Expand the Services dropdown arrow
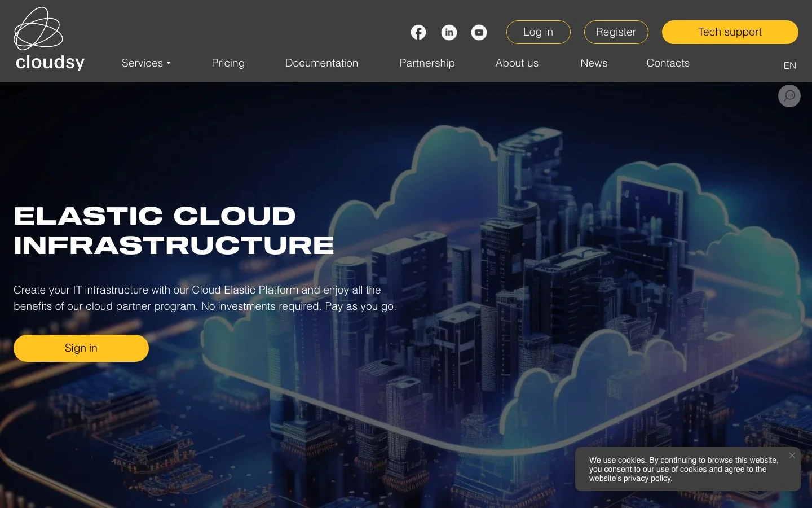 point(169,63)
